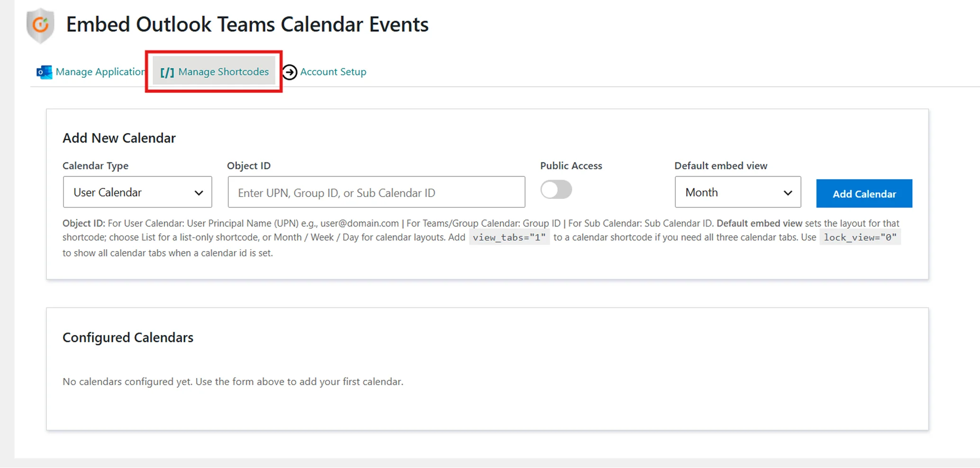Click the Configured Calendars heading
Viewport: 980px width, 468px height.
pos(128,337)
